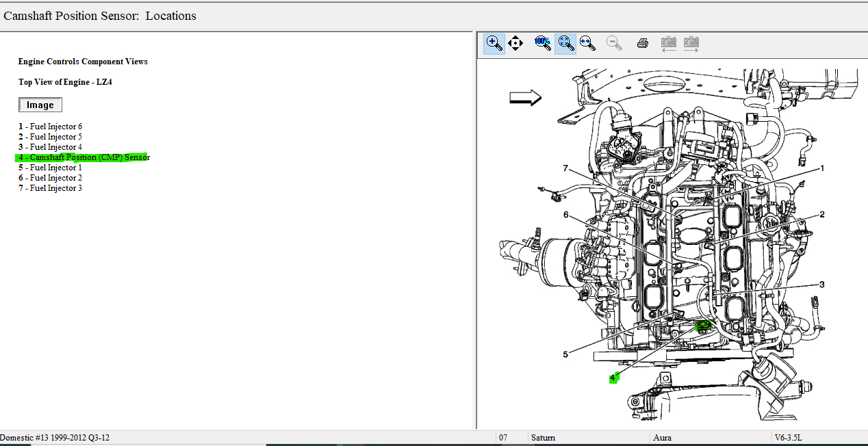Select the fit-to-width zoom tool

coord(587,44)
